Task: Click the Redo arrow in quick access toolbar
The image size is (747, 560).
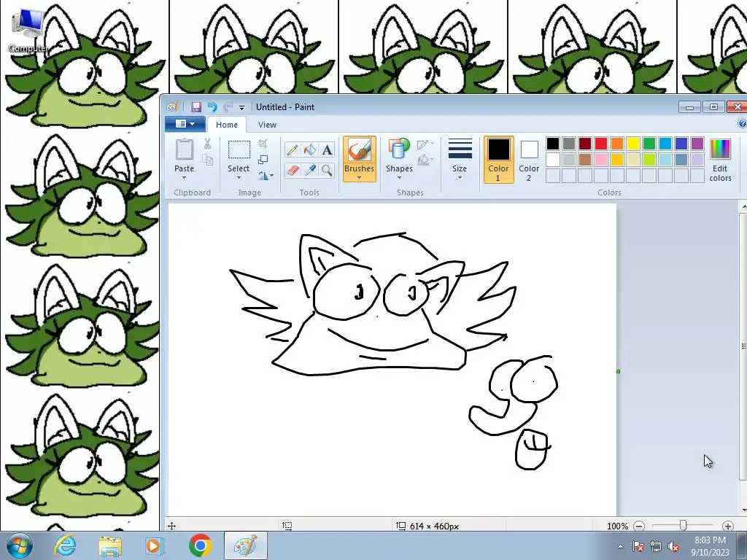Action: 228,107
